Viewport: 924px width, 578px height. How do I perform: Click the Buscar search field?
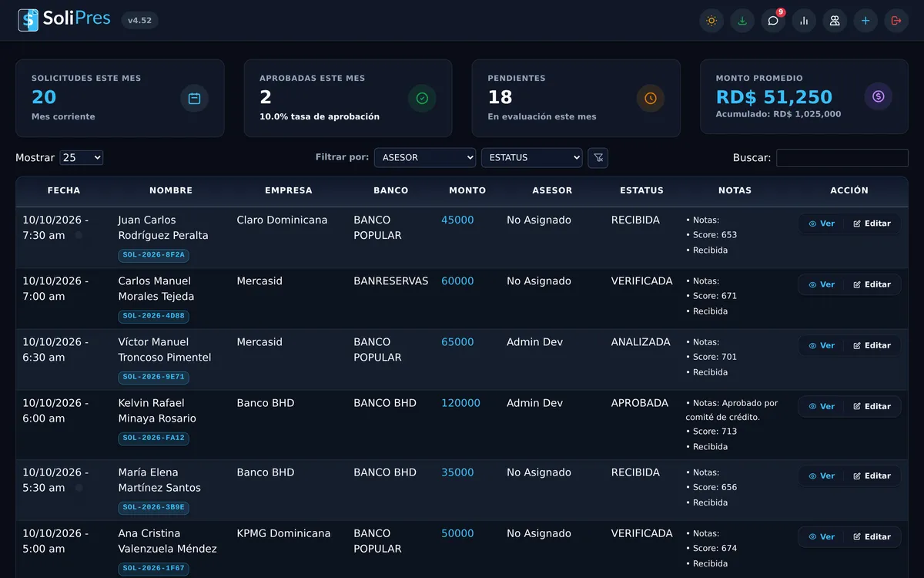tap(842, 158)
